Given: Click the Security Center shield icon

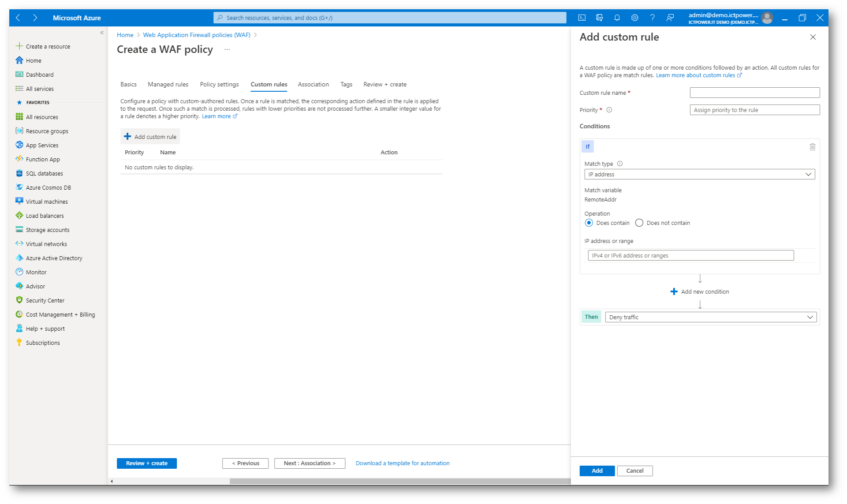Looking at the screenshot, I should click(x=19, y=300).
